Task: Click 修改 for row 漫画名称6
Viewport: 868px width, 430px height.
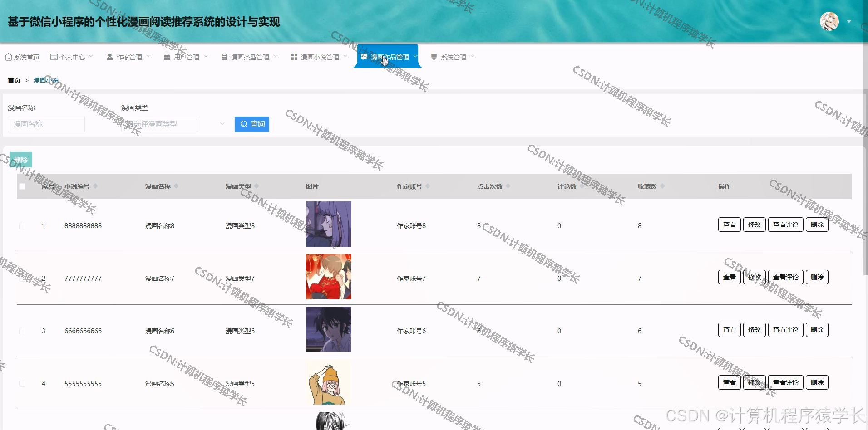Action: click(755, 330)
